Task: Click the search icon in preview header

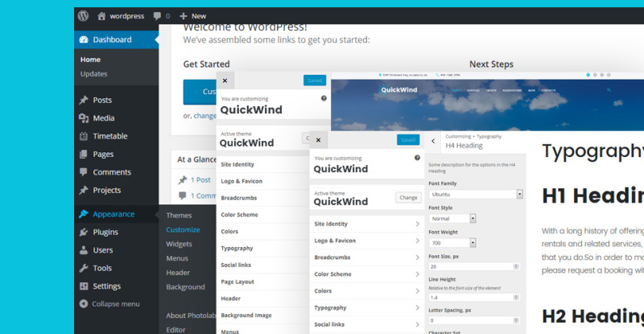Action: pos(609,90)
